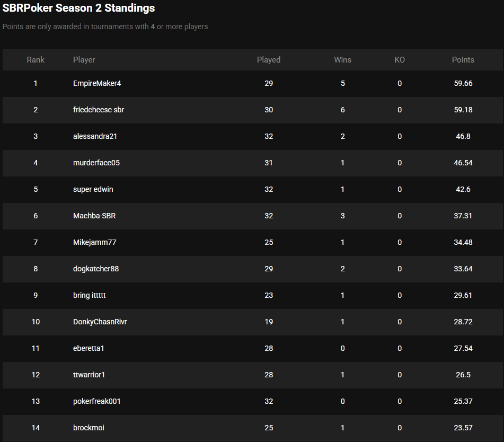Click on super edwin
This screenshot has height=442, width=504.
click(93, 189)
